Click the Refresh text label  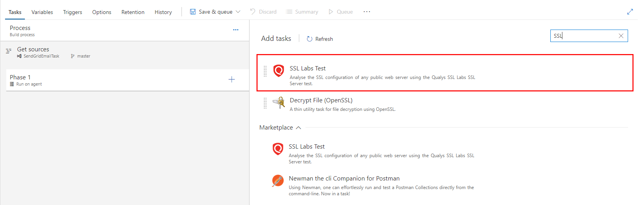(x=324, y=39)
